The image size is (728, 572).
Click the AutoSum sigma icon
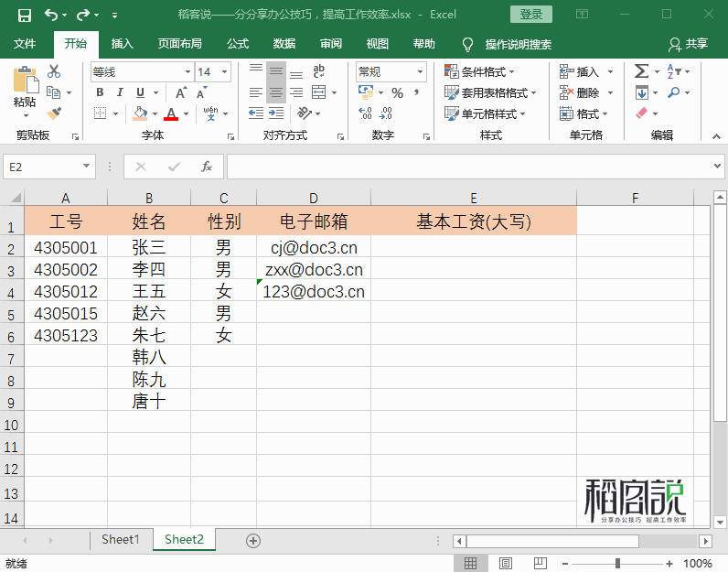click(641, 71)
